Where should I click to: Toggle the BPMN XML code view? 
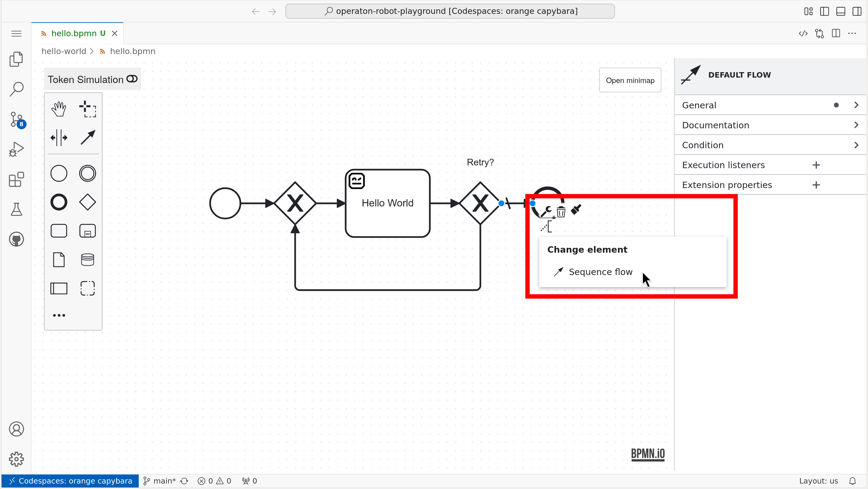[803, 33]
